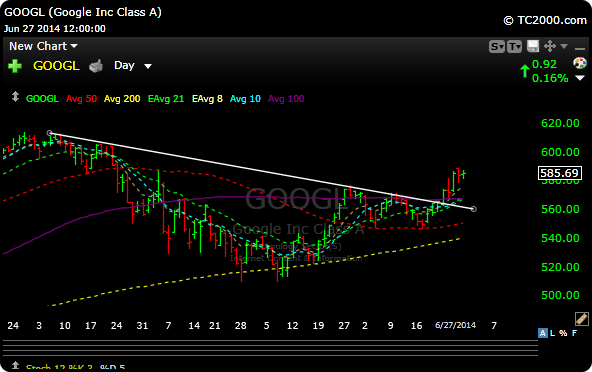Expand the New Chart dropdown
592x372 pixels.
(43, 46)
